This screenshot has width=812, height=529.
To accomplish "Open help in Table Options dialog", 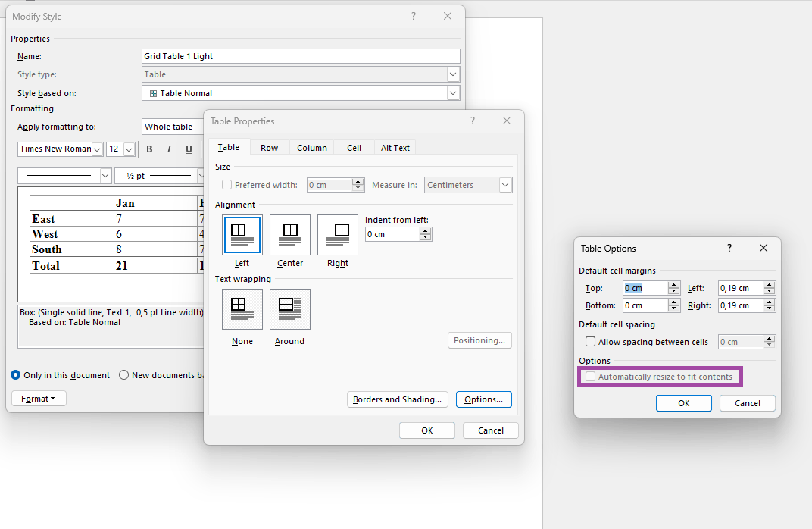I will tap(729, 248).
